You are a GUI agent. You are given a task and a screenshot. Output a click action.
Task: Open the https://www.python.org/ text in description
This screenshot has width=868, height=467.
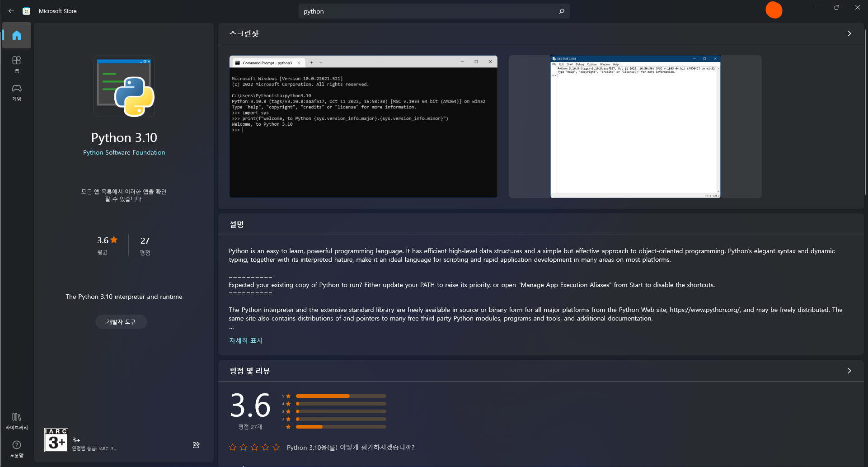[x=705, y=310]
